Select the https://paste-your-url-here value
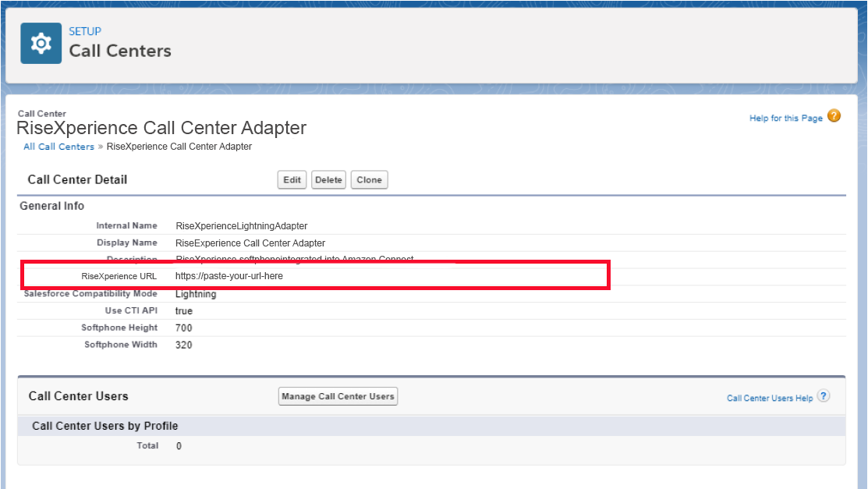 229,276
